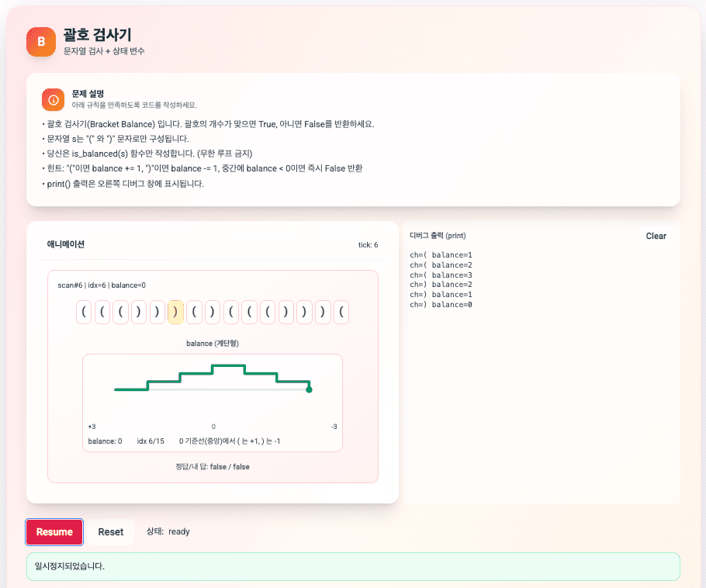706x588 pixels.
Task: Click the last ( bracket cell in the sequence
Action: (341, 312)
